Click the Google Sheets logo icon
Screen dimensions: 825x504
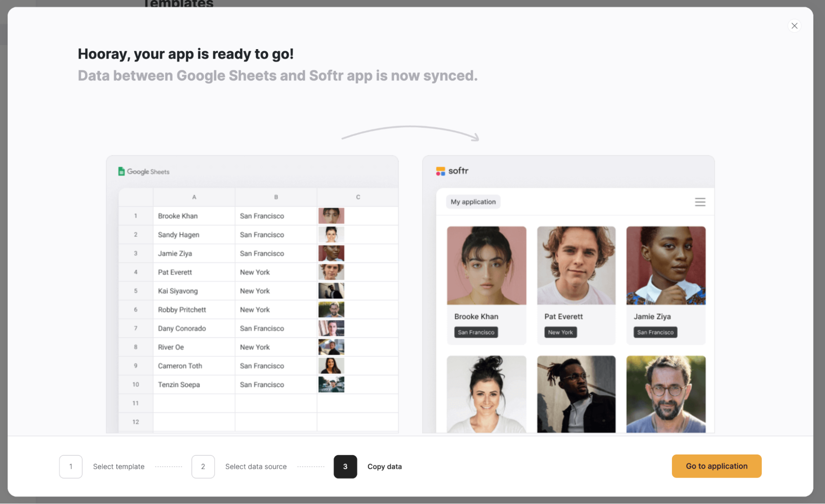[121, 171]
